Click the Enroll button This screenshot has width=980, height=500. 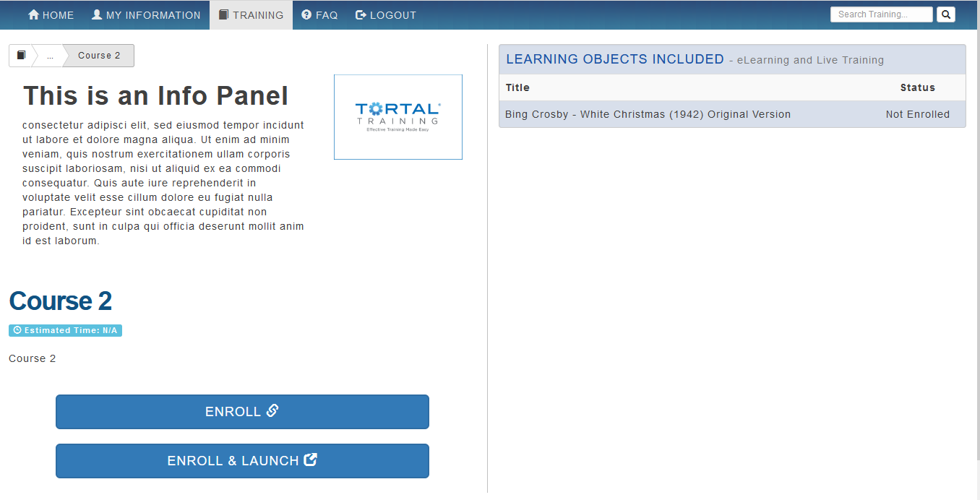242,412
